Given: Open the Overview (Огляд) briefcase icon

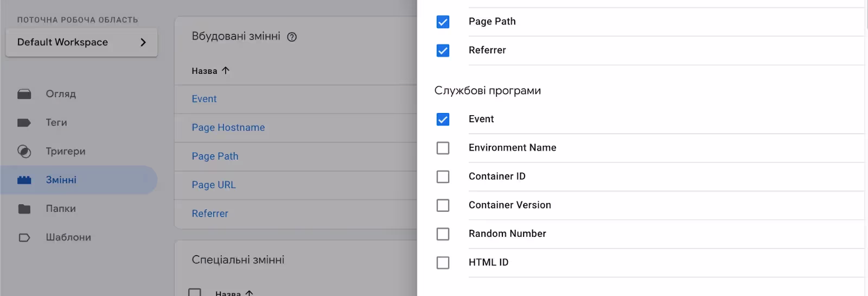Looking at the screenshot, I should point(24,94).
